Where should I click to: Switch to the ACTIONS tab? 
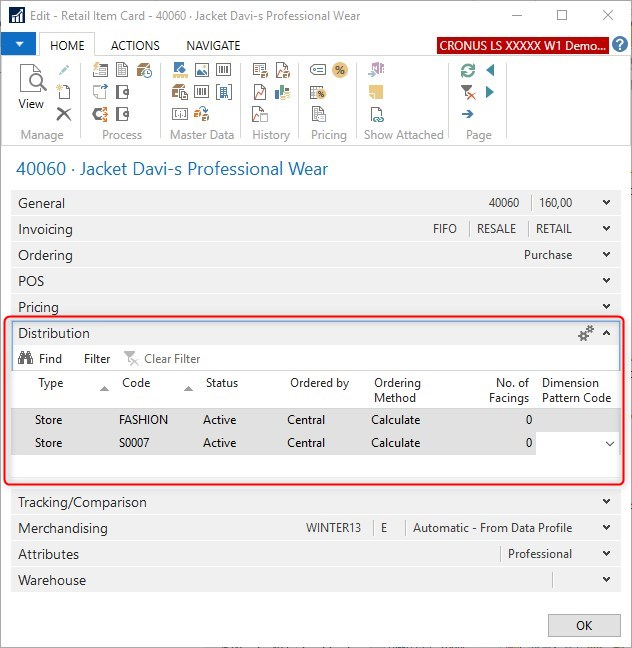pos(135,46)
